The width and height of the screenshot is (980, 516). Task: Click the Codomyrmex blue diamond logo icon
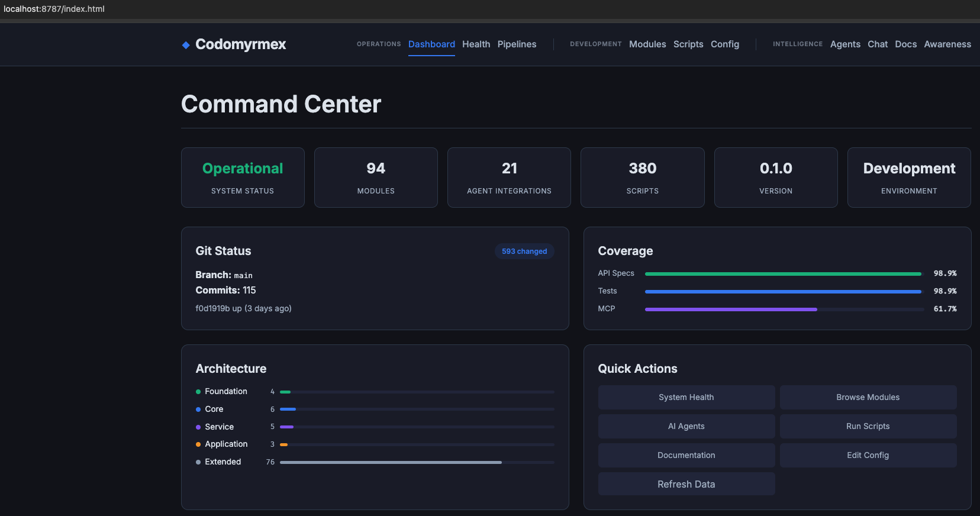click(x=186, y=45)
